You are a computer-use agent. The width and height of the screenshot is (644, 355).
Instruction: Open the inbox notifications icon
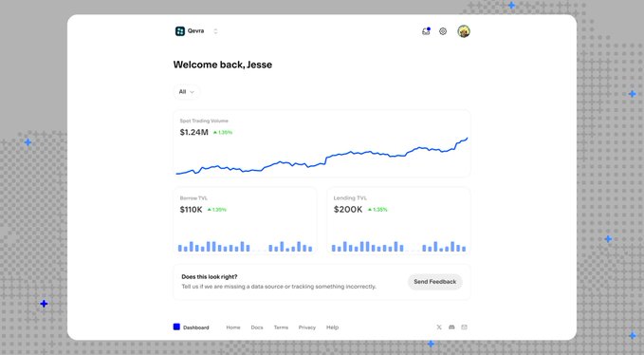click(x=426, y=31)
